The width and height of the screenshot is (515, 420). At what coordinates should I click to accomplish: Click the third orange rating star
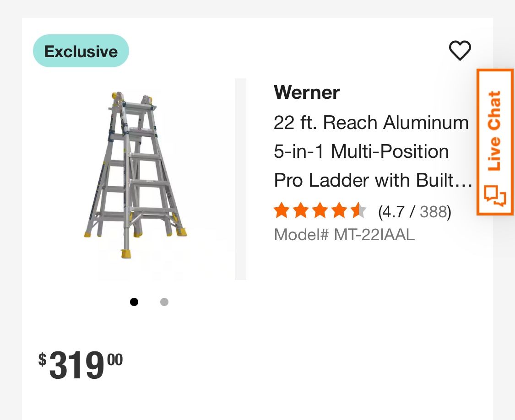[x=320, y=211]
